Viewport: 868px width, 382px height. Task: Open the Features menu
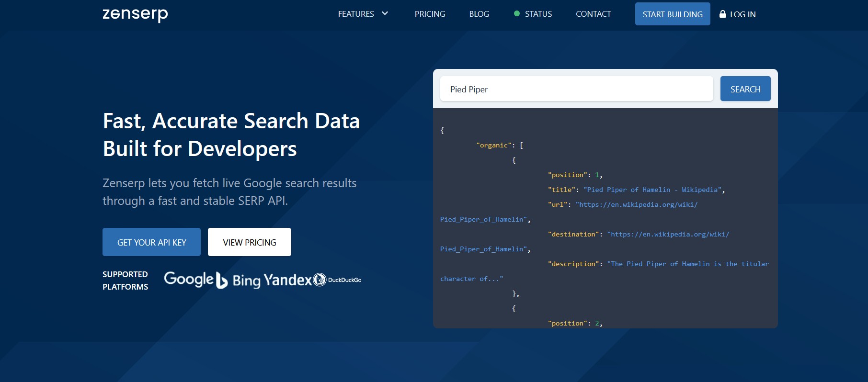356,14
